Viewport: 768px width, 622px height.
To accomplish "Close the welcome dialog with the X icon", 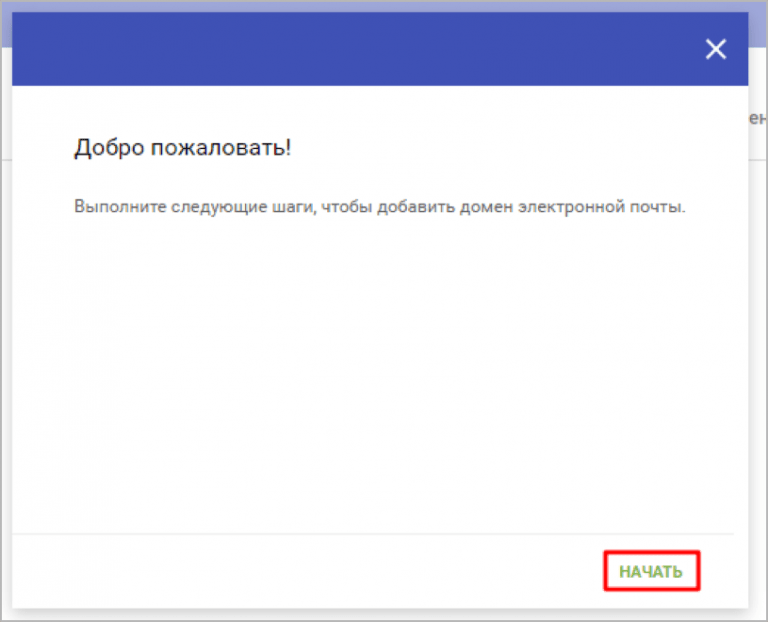I will 716,49.
